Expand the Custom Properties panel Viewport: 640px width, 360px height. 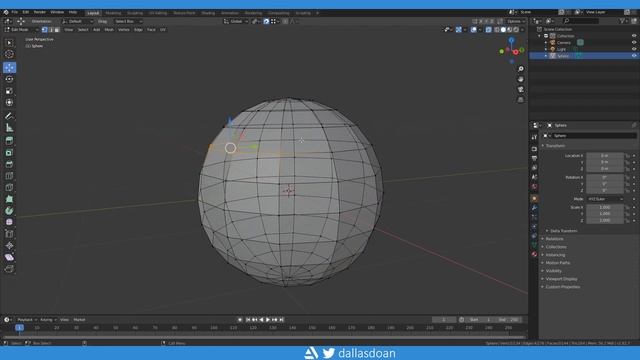coord(562,287)
